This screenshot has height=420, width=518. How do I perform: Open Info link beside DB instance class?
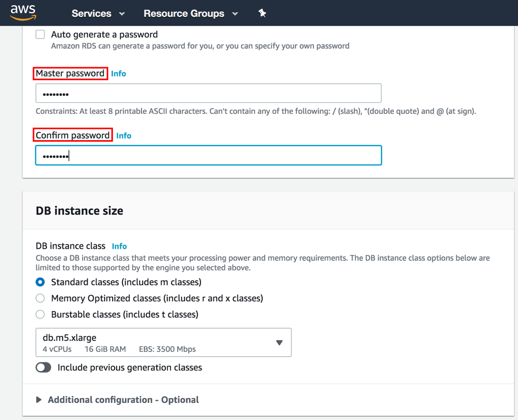click(x=119, y=246)
